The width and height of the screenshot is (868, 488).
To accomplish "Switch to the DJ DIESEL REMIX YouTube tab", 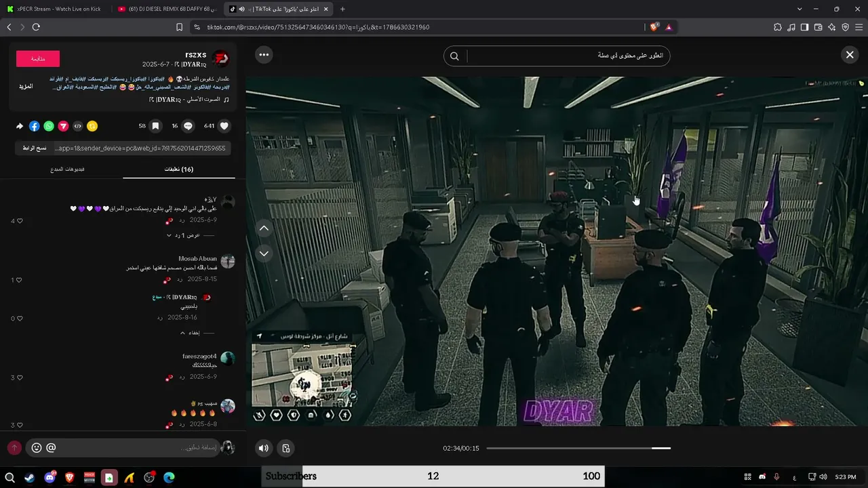I will pyautogui.click(x=166, y=9).
